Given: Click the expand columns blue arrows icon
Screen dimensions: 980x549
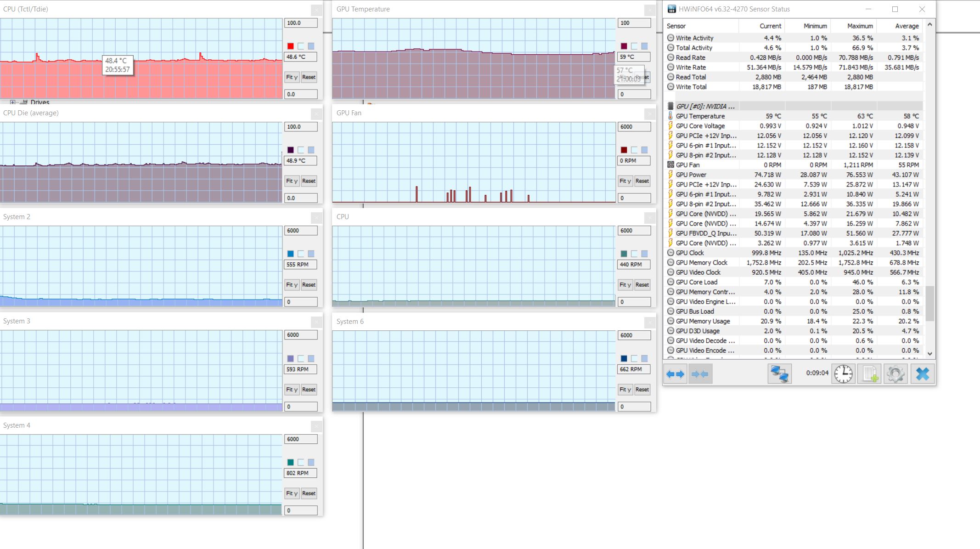Looking at the screenshot, I should click(x=675, y=374).
